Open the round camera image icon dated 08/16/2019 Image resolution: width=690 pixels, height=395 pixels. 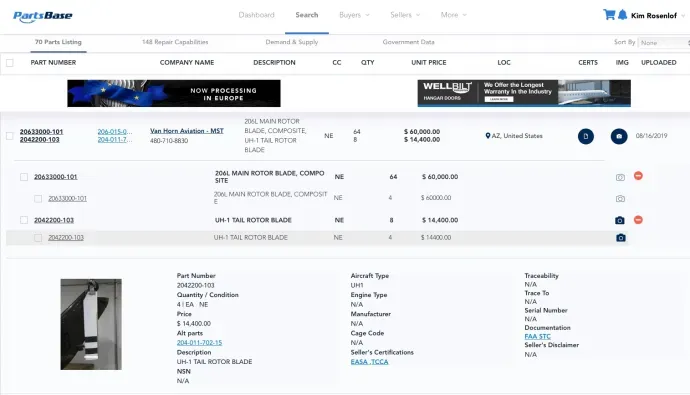pos(619,136)
